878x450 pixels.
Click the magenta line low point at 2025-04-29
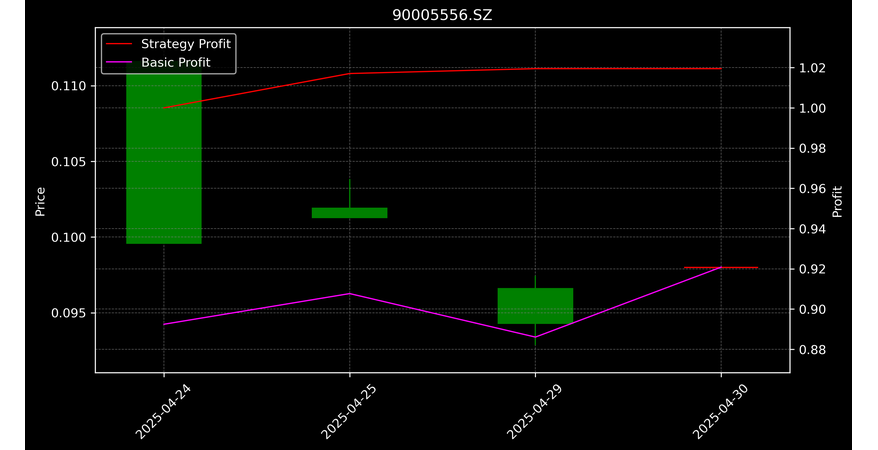point(535,337)
